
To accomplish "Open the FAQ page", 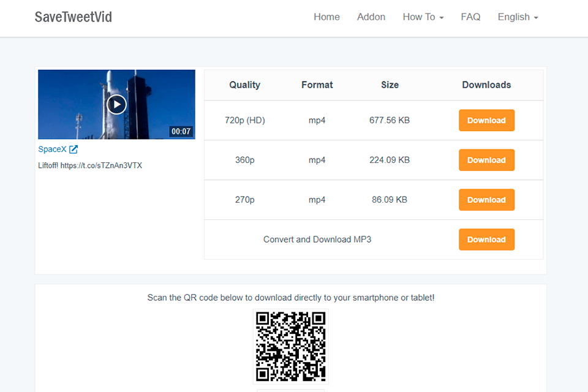I will pos(470,17).
